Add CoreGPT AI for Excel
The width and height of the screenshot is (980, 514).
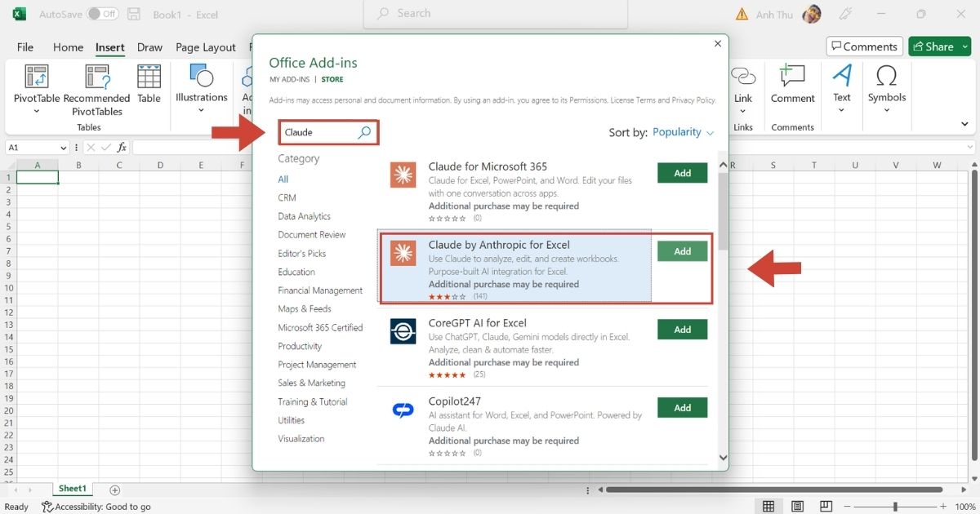(x=683, y=330)
